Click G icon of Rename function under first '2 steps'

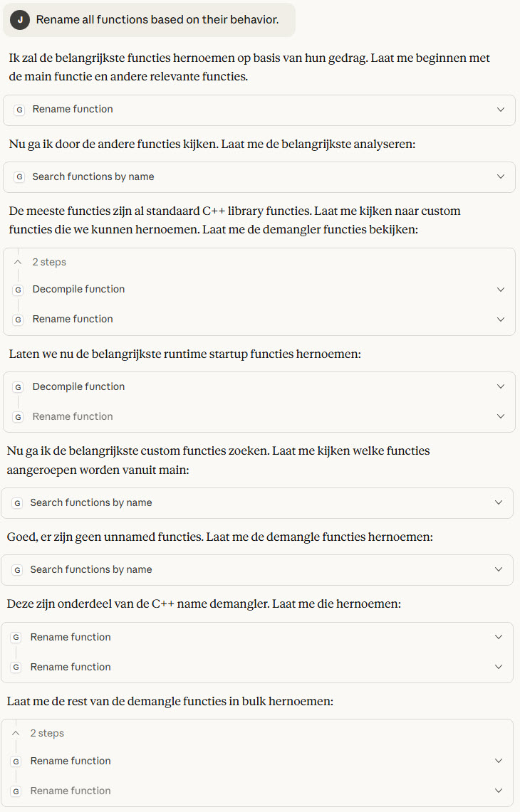point(19,320)
